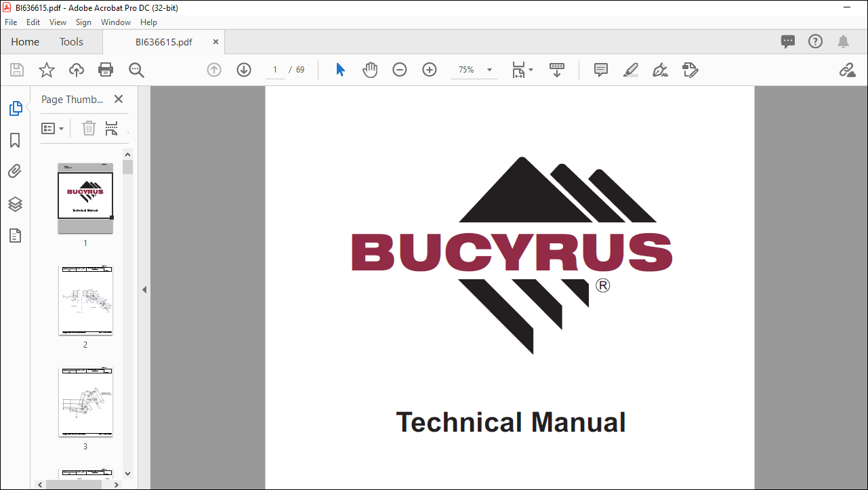Click thumbnails scrollbar down arrow
The image size is (868, 490).
pyautogui.click(x=128, y=474)
